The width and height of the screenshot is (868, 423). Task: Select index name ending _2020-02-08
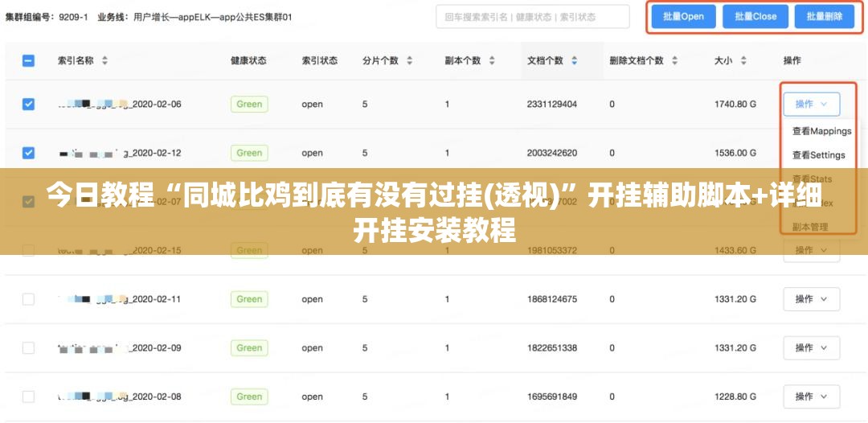click(x=120, y=396)
